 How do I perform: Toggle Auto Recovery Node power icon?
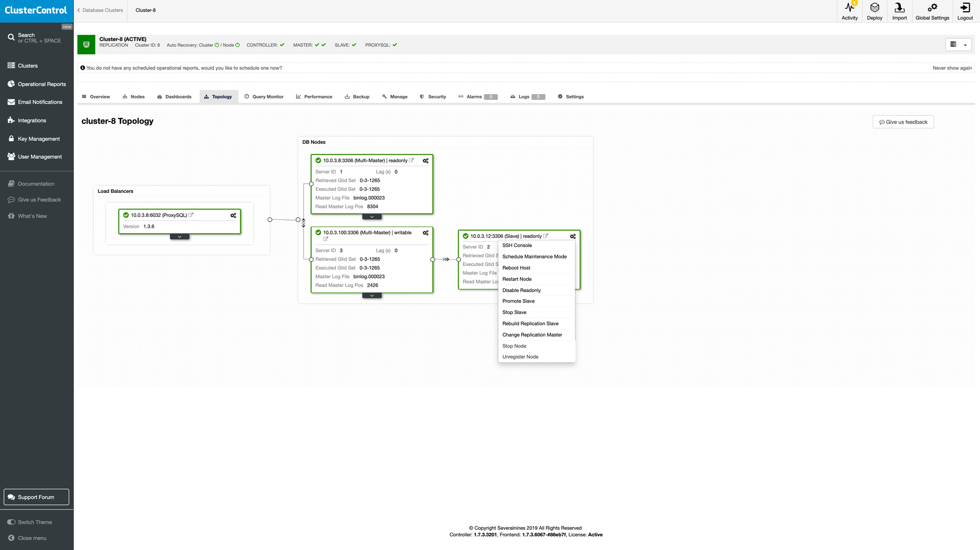tap(237, 45)
